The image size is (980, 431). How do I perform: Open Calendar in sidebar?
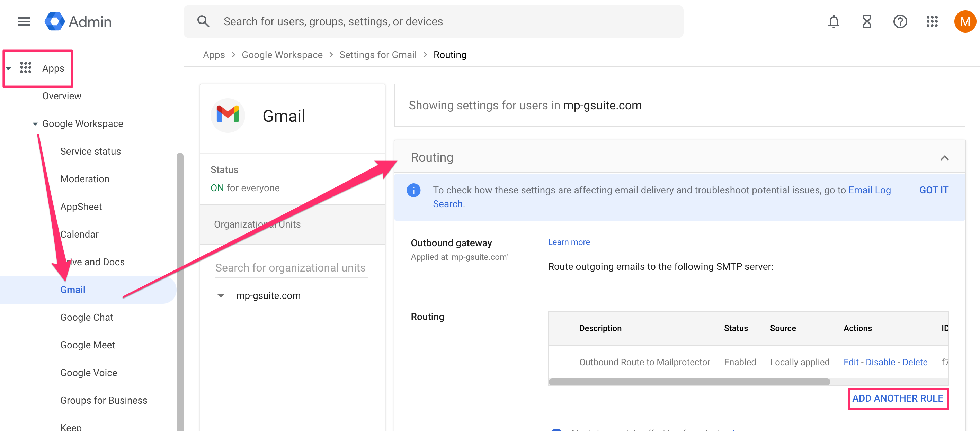click(x=80, y=235)
